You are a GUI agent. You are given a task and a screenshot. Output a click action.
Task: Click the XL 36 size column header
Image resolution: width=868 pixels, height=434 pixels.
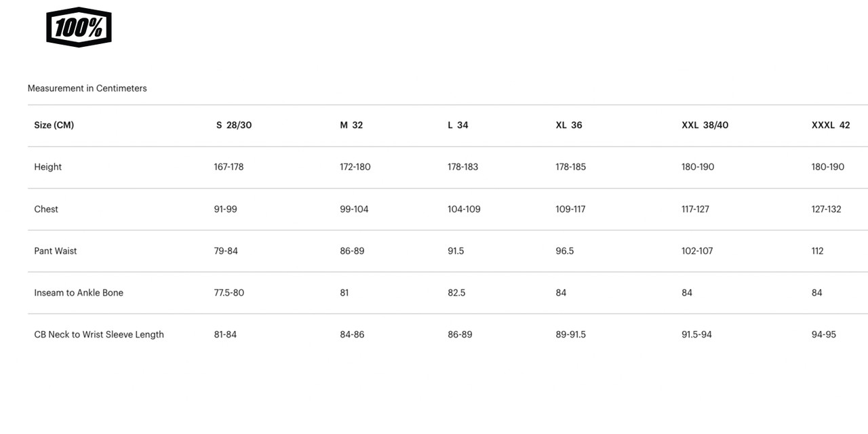click(x=569, y=125)
